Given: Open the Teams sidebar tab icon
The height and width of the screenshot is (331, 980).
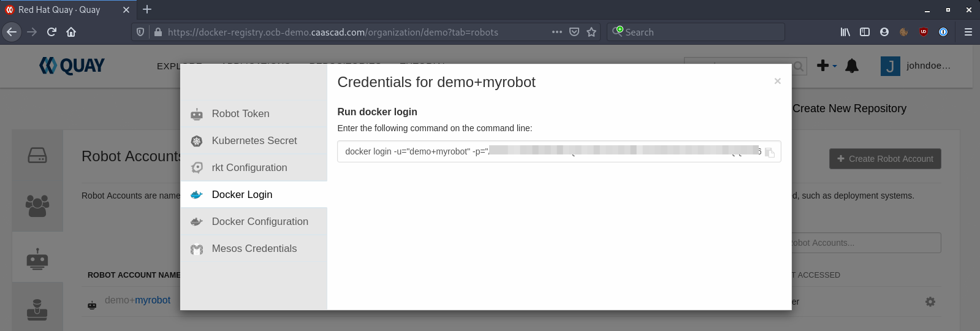Looking at the screenshot, I should coord(37,206).
